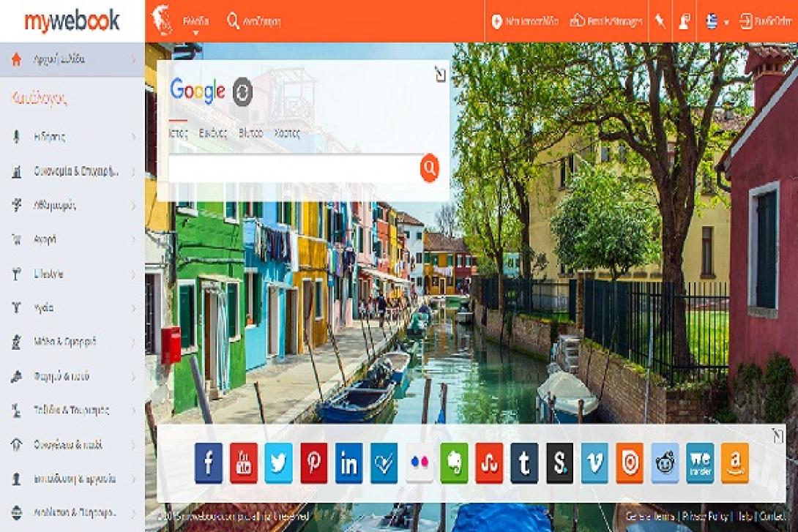Open the home page sidebar item
This screenshot has width=798, height=532.
(72, 60)
